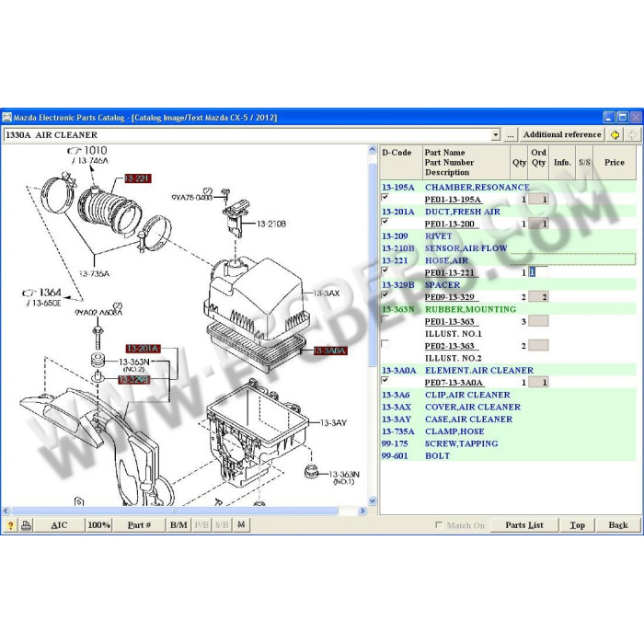
Task: Click the order quantity field for PE09-13-329
Action: [x=538, y=297]
